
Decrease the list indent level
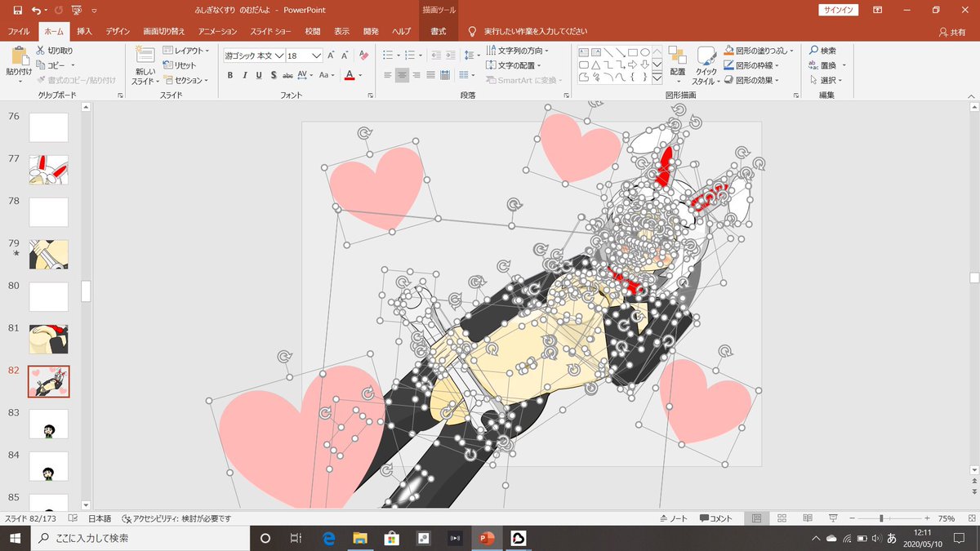[x=435, y=56]
